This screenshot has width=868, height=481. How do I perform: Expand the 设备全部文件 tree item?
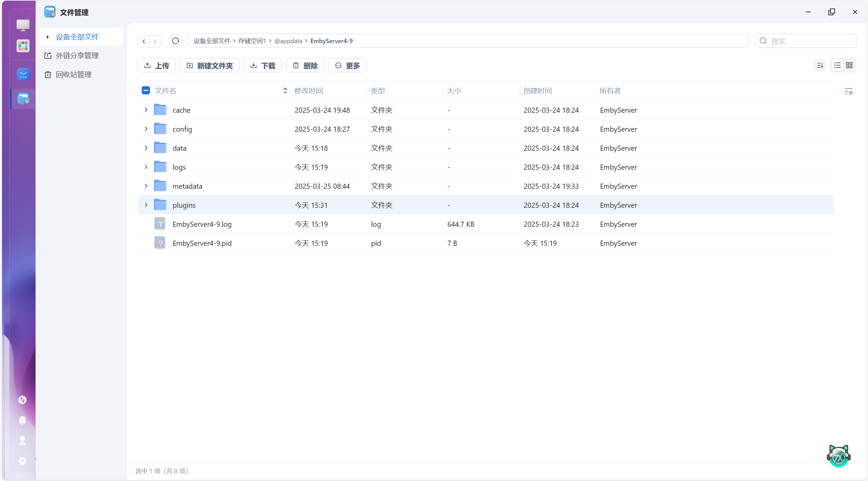(47, 37)
